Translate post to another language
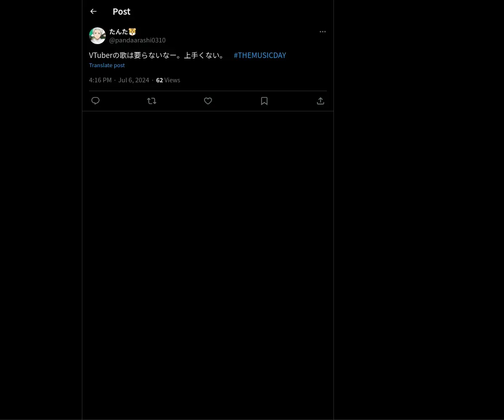Image resolution: width=504 pixels, height=420 pixels. [x=107, y=65]
